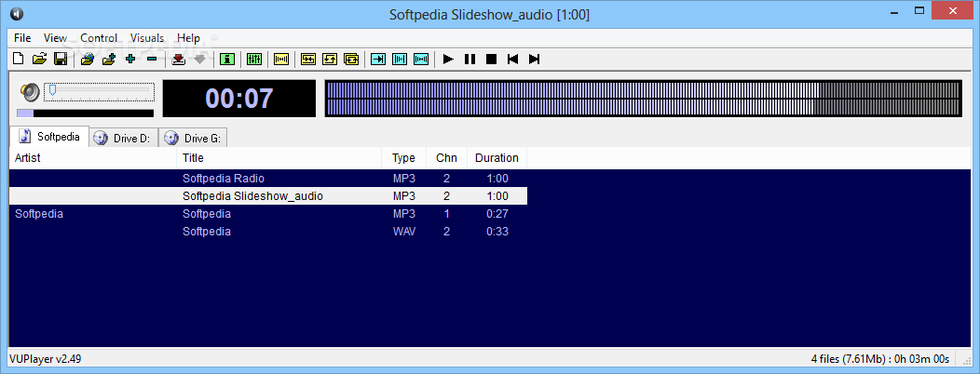The width and height of the screenshot is (980, 374).
Task: Start playback with the Play button
Action: (x=448, y=60)
